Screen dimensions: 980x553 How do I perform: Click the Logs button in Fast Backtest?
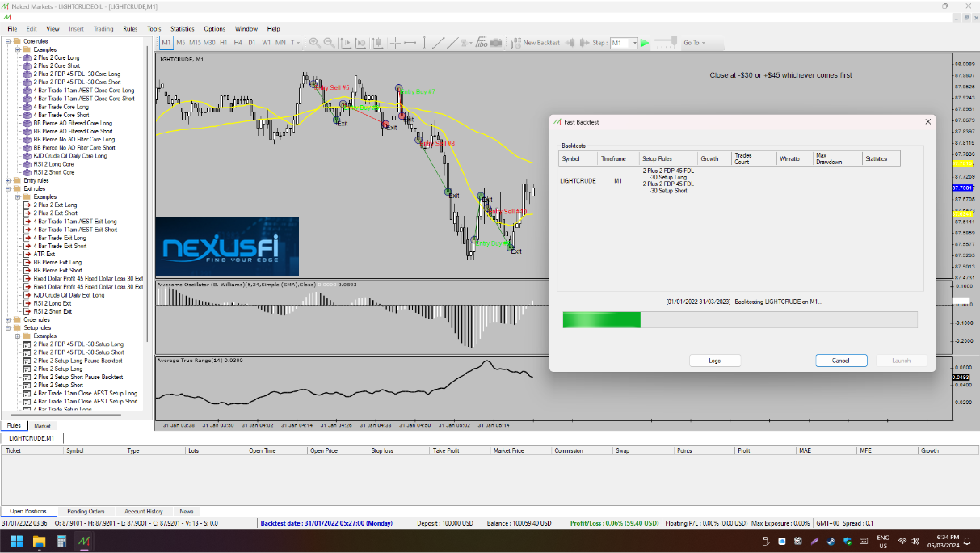click(715, 361)
